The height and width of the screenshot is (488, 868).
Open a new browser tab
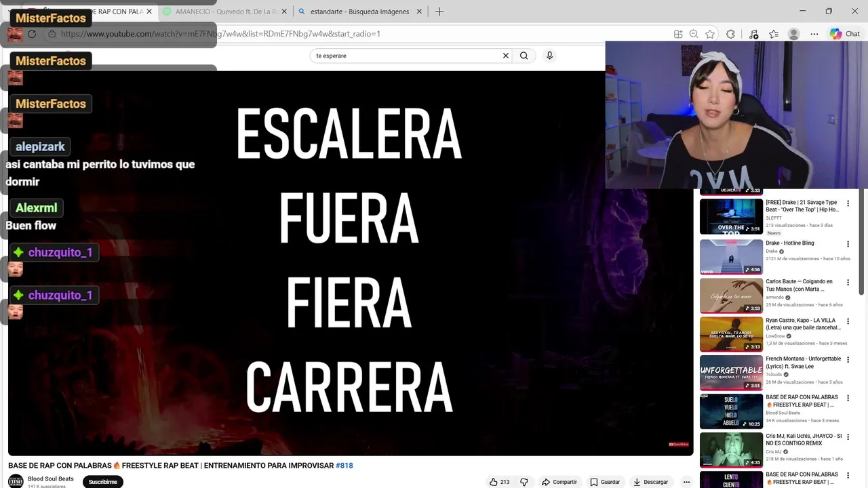click(x=439, y=12)
